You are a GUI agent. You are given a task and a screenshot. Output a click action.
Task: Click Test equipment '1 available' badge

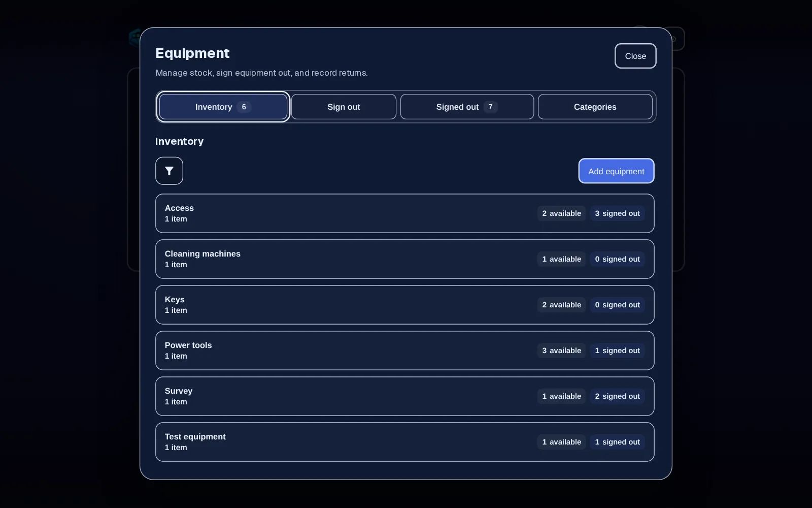[561, 442]
